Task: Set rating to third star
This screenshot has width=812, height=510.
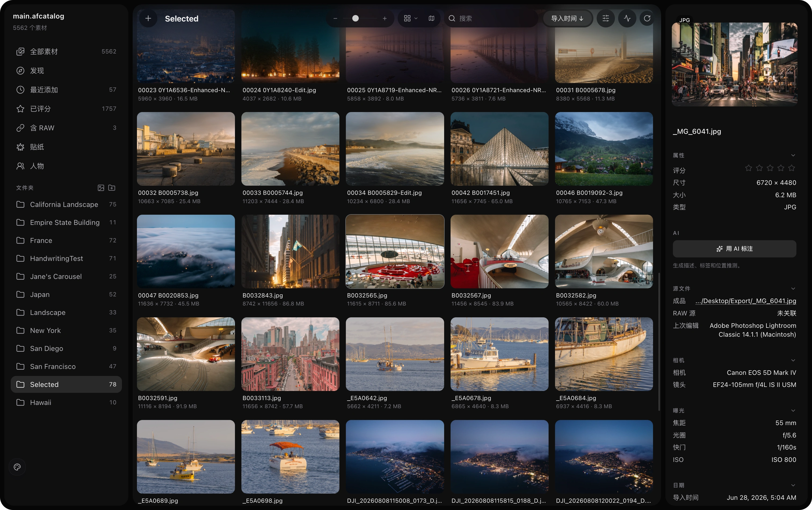Action: 770,168
